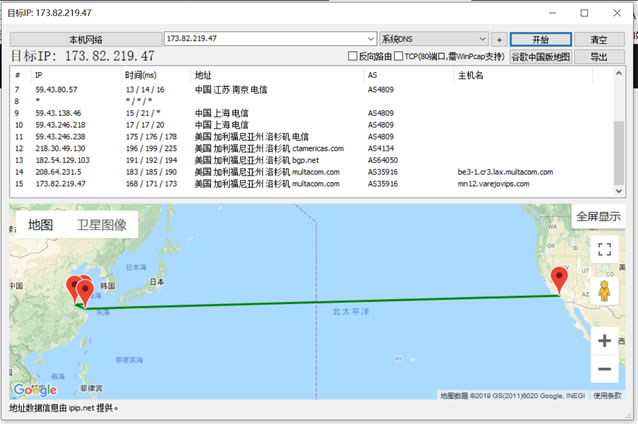Screen dimensions: 638x424
Task: Click the red map marker in California
Action: (559, 281)
